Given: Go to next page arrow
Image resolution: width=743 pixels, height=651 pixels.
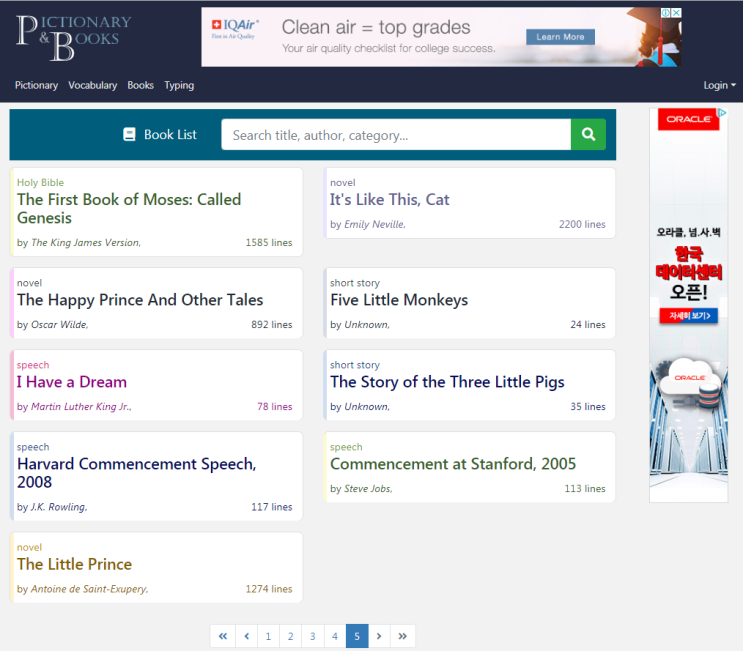Looking at the screenshot, I should 379,636.
